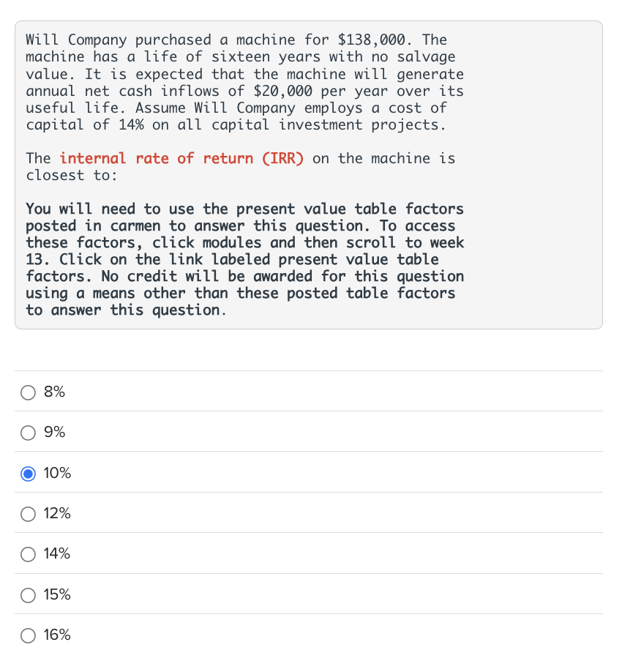Click the "15%" answer label text
This screenshot has height=672, width=622.
pyautogui.click(x=57, y=595)
